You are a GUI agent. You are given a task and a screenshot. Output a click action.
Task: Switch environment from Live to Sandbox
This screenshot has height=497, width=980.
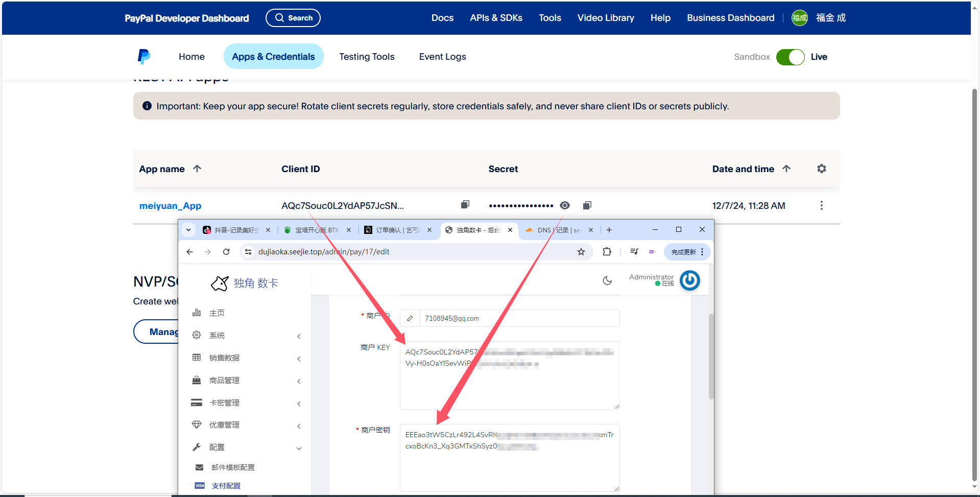(791, 57)
